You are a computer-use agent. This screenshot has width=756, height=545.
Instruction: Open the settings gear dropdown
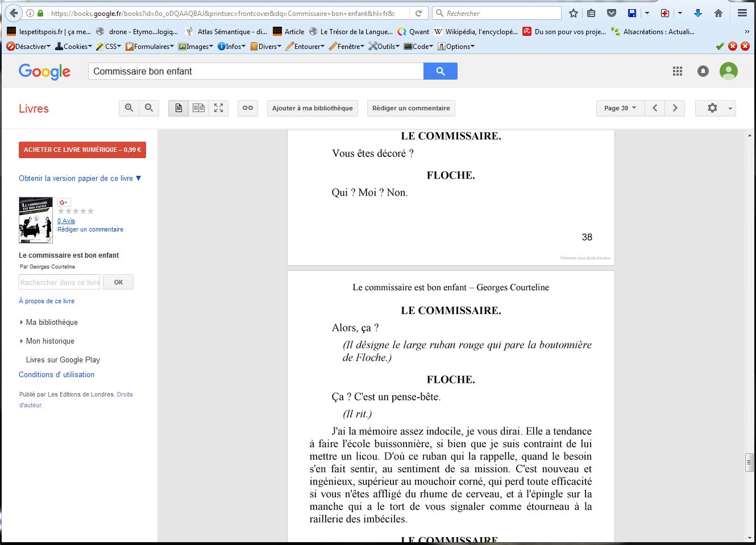(715, 108)
